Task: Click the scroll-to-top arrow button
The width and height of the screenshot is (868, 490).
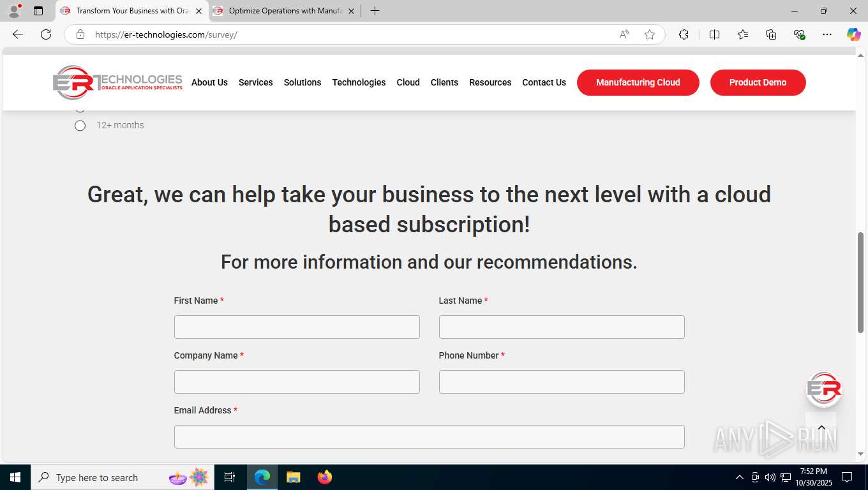Action: [x=821, y=427]
